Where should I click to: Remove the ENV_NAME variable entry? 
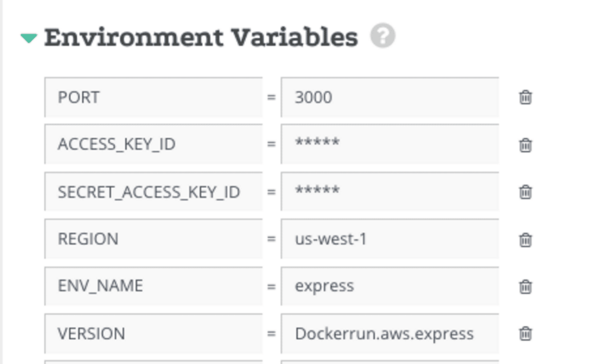pyautogui.click(x=525, y=286)
